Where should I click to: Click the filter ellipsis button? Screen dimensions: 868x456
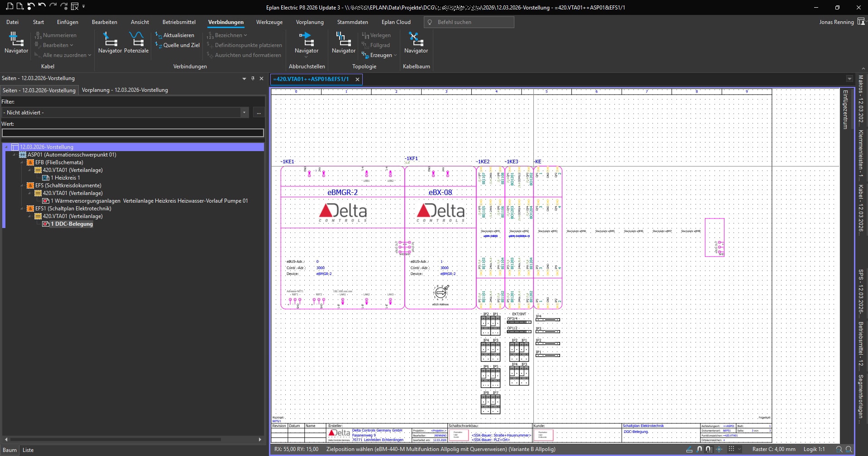pos(259,113)
